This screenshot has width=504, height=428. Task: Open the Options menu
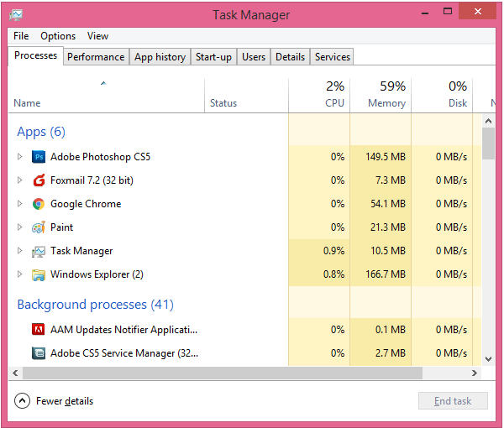(x=58, y=36)
